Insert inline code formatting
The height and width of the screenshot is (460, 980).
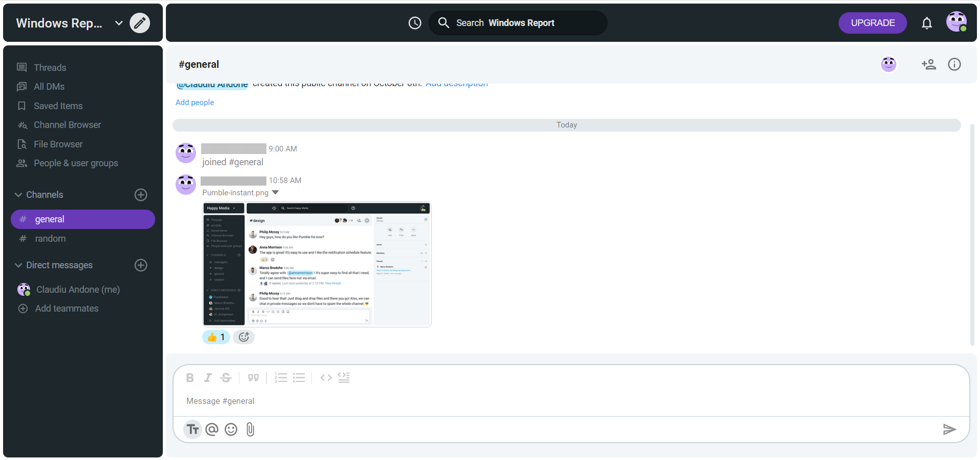326,378
